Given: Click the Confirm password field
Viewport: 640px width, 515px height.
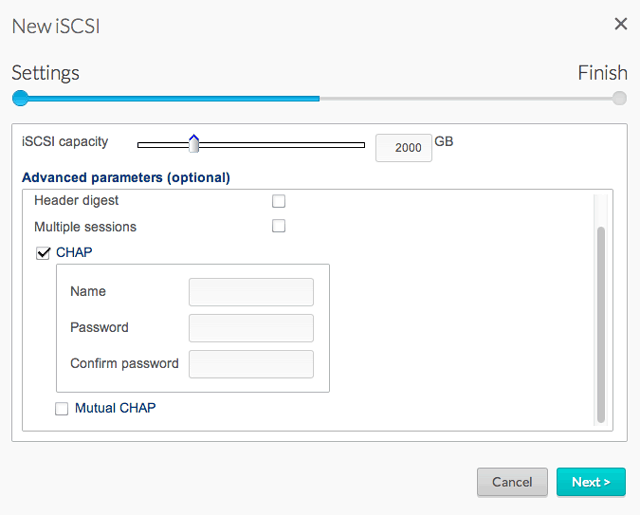Looking at the screenshot, I should (x=251, y=364).
